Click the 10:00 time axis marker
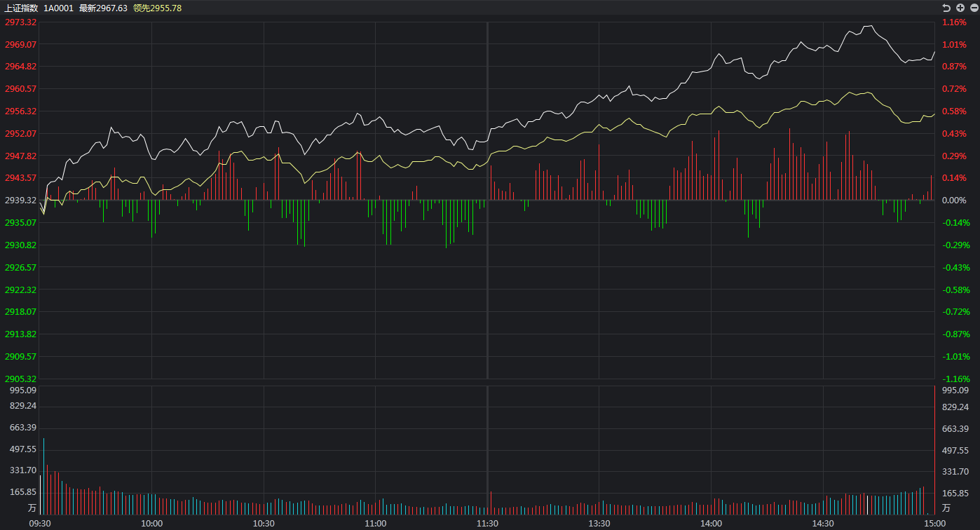This screenshot has width=980, height=530. tap(151, 523)
